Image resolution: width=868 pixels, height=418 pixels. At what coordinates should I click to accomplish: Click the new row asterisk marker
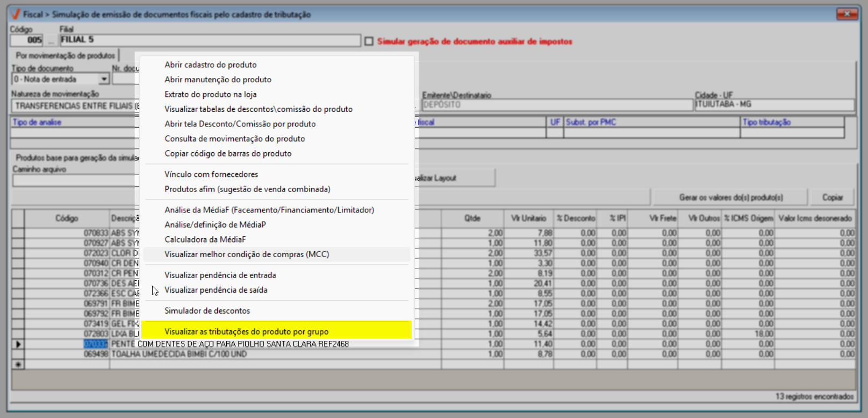[18, 364]
